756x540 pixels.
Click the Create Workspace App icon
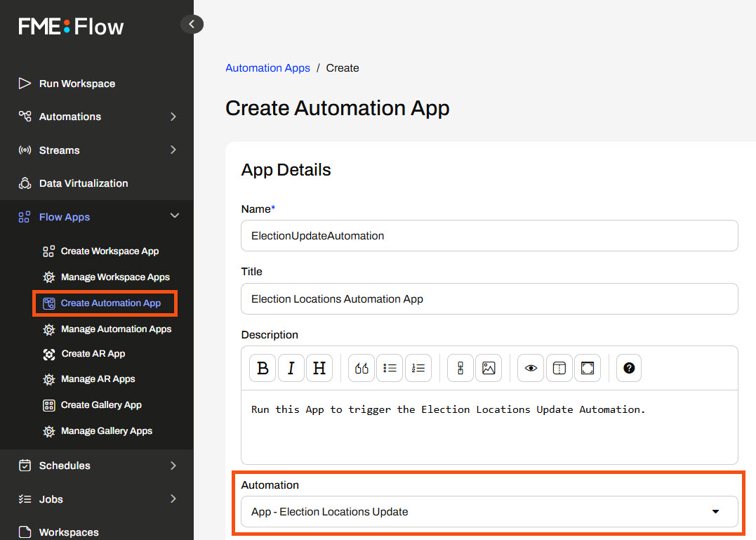[48, 251]
